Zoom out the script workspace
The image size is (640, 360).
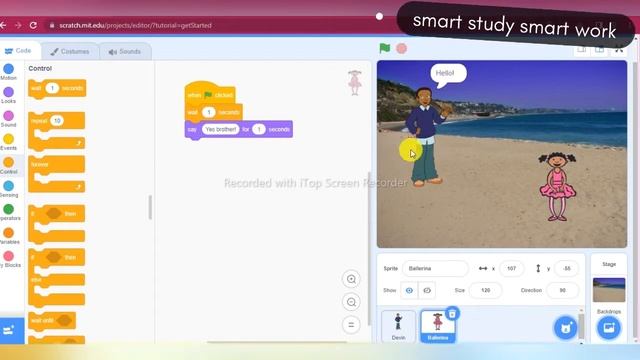[351, 302]
